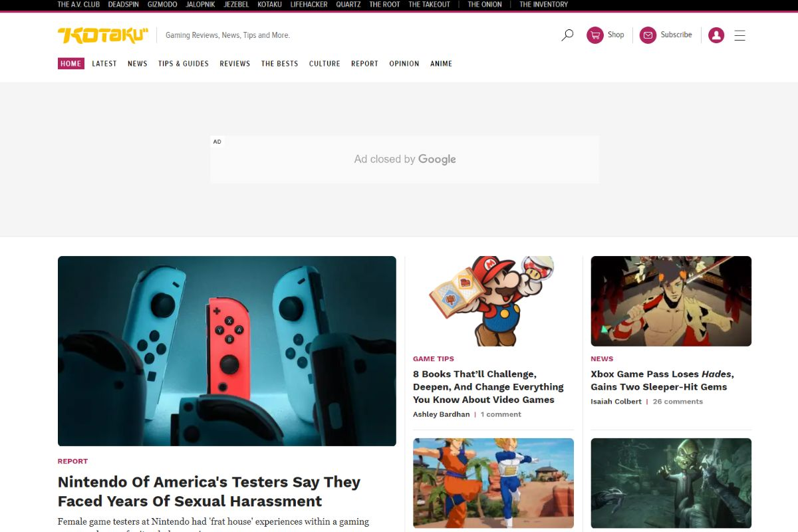Screen dimensions: 798x532
Task: Read the 8 Books video games article
Action: point(488,387)
